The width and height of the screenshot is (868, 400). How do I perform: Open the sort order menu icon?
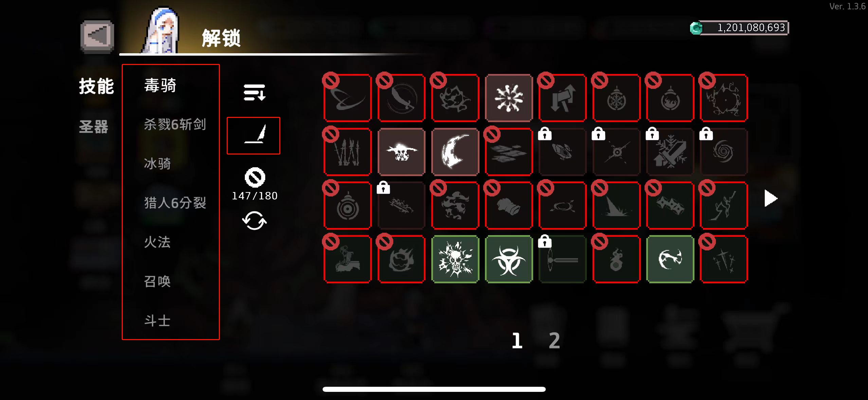pos(254,93)
